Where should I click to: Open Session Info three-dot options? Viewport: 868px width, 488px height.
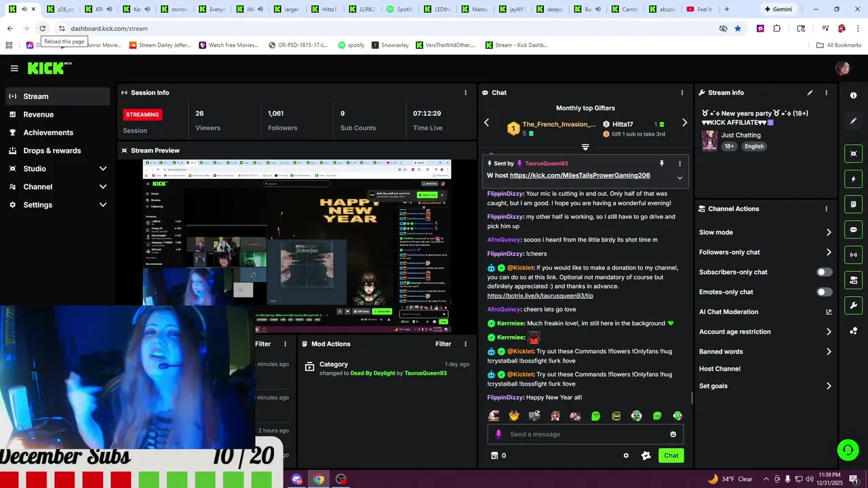click(x=465, y=93)
